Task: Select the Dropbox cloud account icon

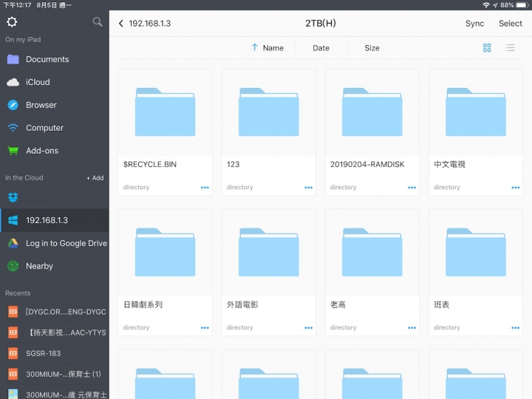Action: click(13, 197)
